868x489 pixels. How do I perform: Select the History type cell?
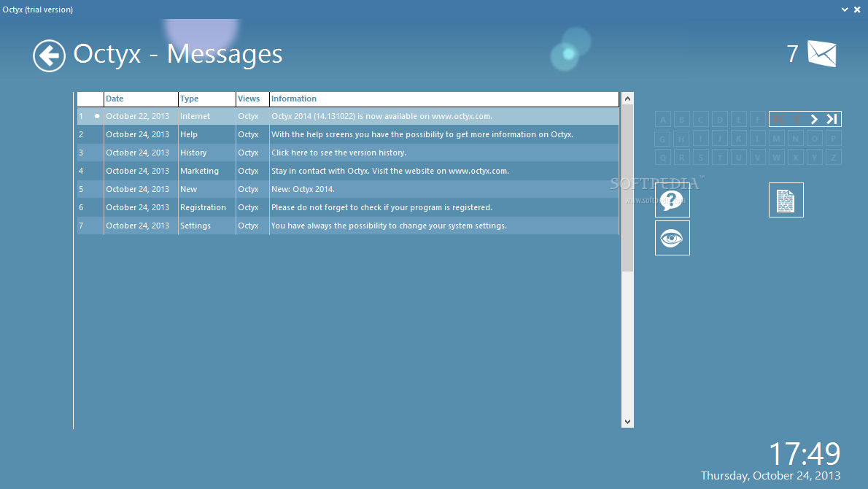pyautogui.click(x=207, y=153)
